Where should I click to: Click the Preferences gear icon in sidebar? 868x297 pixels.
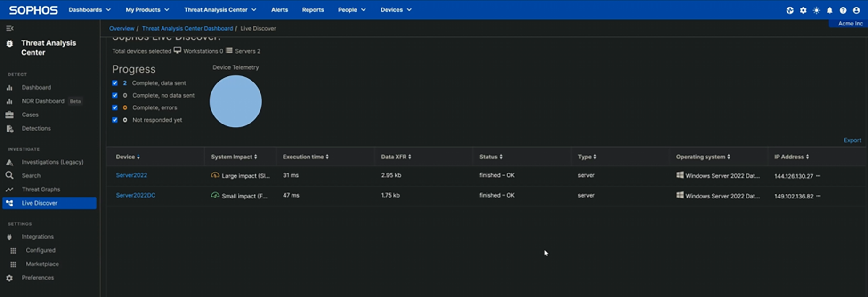pyautogui.click(x=9, y=278)
